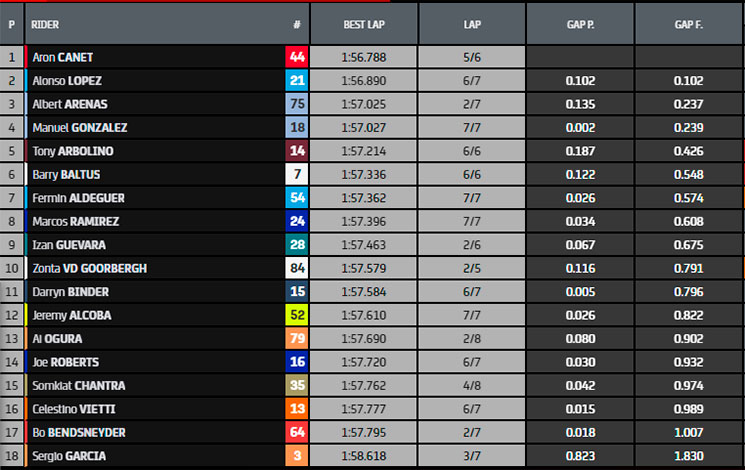Click Fermin Aldeguer's best lap 1:57.362
The image size is (745, 470).
click(x=364, y=198)
